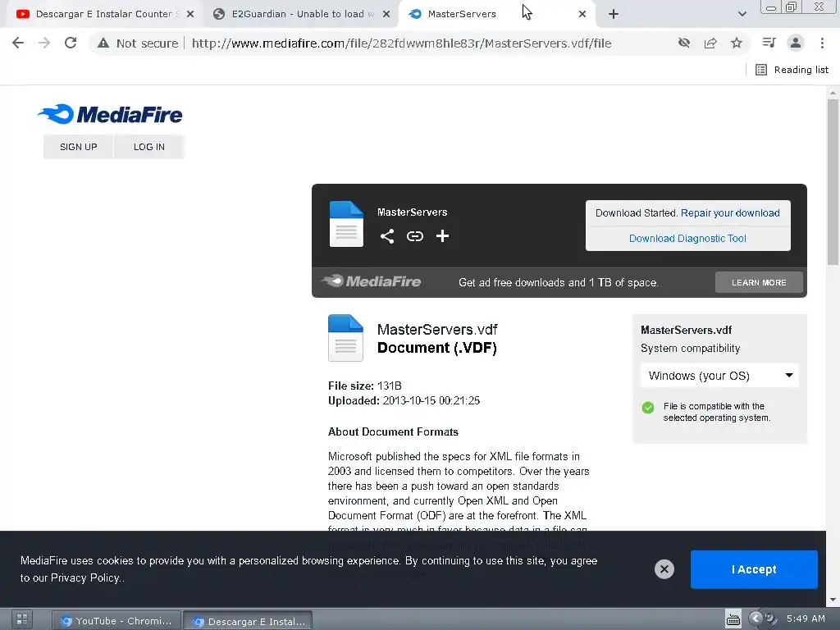Close the MasterServers tab
Viewport: 840px width, 630px height.
point(582,14)
